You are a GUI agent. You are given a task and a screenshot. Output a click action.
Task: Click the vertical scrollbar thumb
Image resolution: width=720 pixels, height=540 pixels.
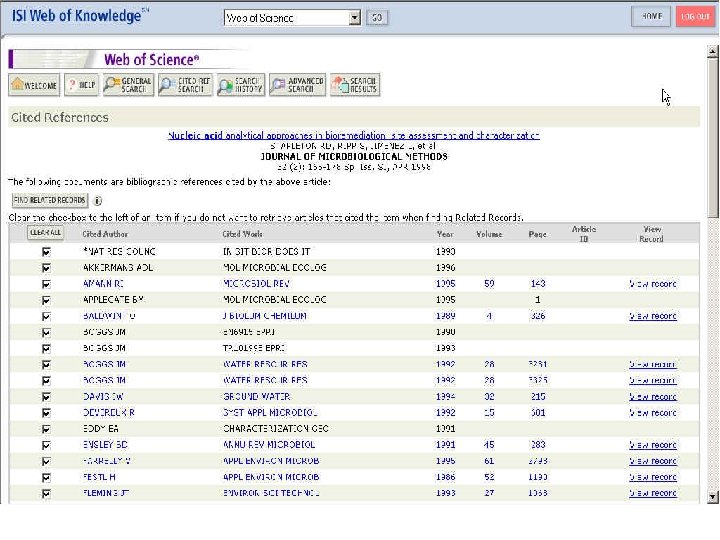(x=713, y=138)
